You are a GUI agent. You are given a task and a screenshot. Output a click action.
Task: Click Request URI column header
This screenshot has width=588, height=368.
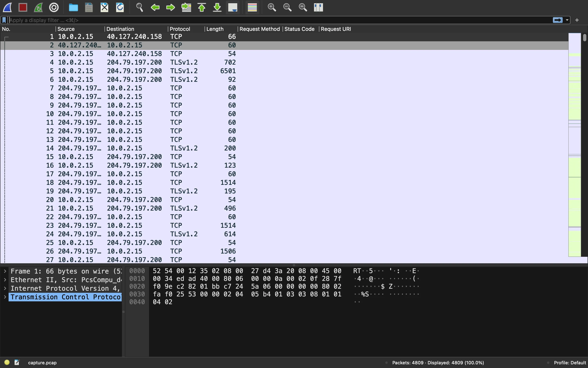pyautogui.click(x=336, y=29)
